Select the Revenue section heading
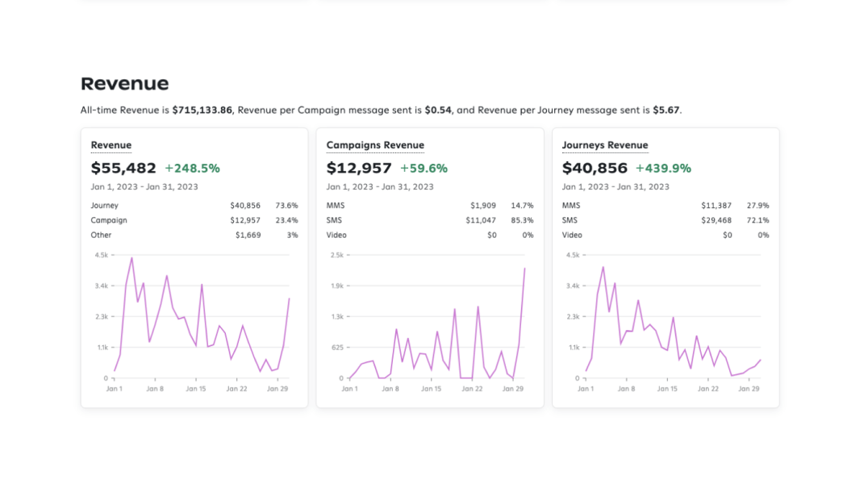The image size is (868, 484). (x=125, y=83)
